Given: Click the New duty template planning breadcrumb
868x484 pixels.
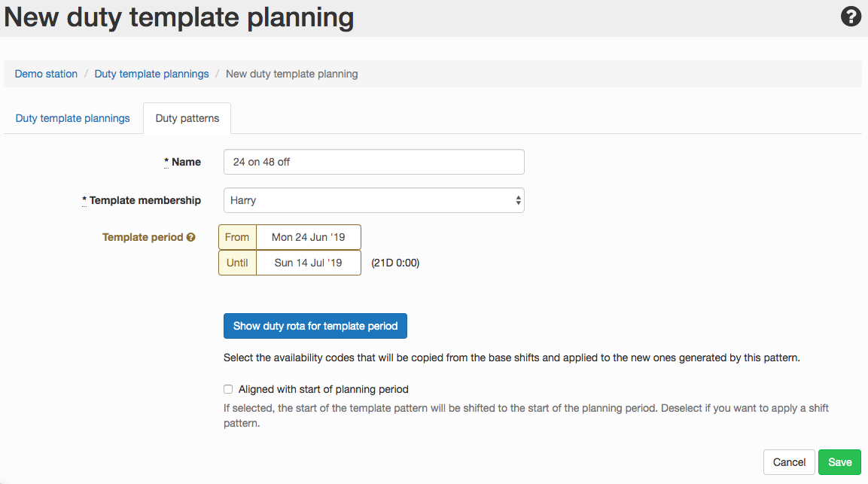Looking at the screenshot, I should (291, 74).
